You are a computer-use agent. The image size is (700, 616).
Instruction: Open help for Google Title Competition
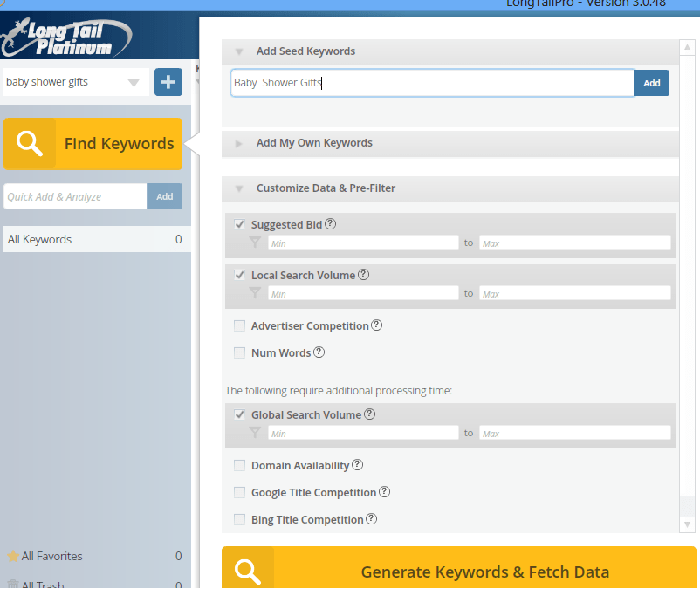coord(384,492)
